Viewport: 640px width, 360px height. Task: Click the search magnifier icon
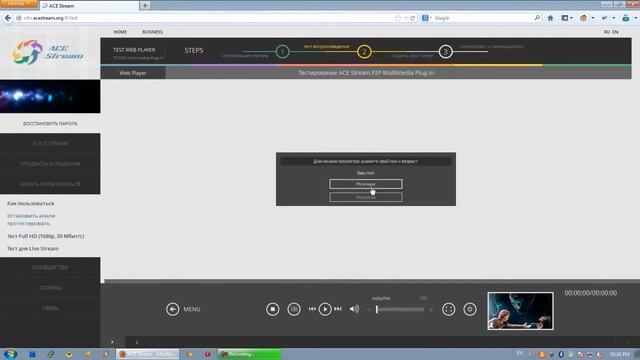(537, 18)
